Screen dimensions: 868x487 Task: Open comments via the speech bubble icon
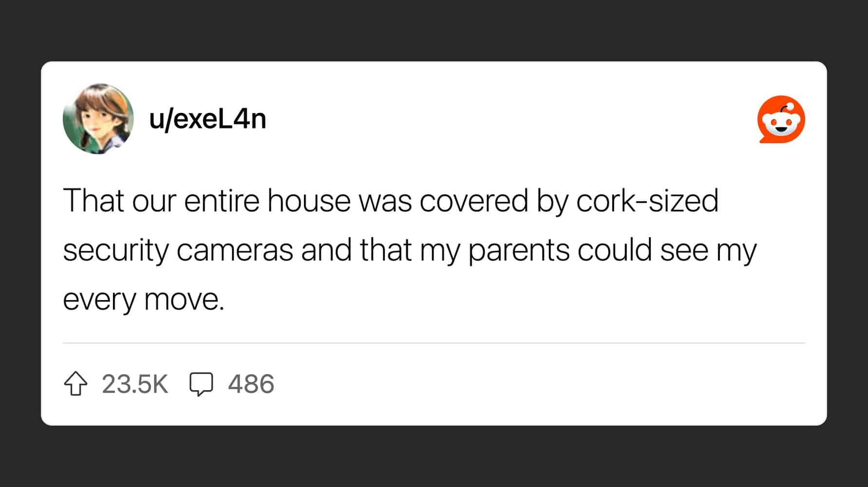point(201,384)
